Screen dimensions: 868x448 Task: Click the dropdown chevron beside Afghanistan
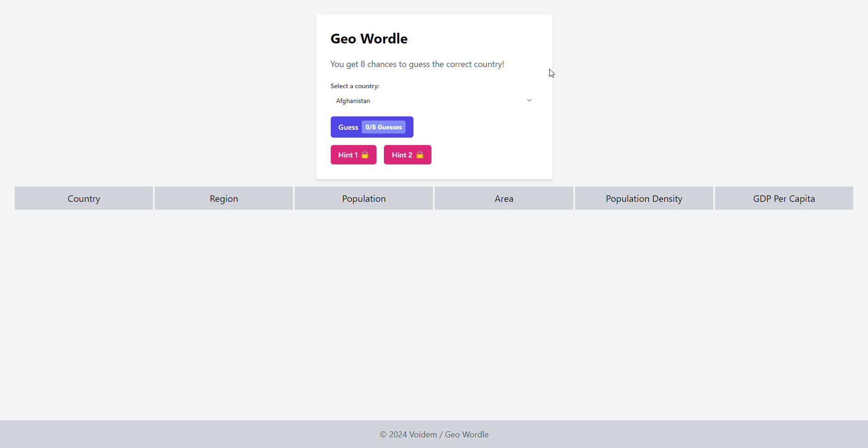(529, 100)
